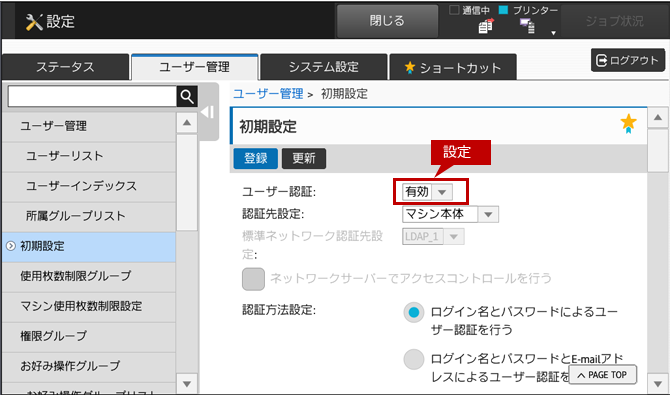670x396 pixels.
Task: Open マシン使用枚数制限設定 in the sidebar
Action: 89,306
